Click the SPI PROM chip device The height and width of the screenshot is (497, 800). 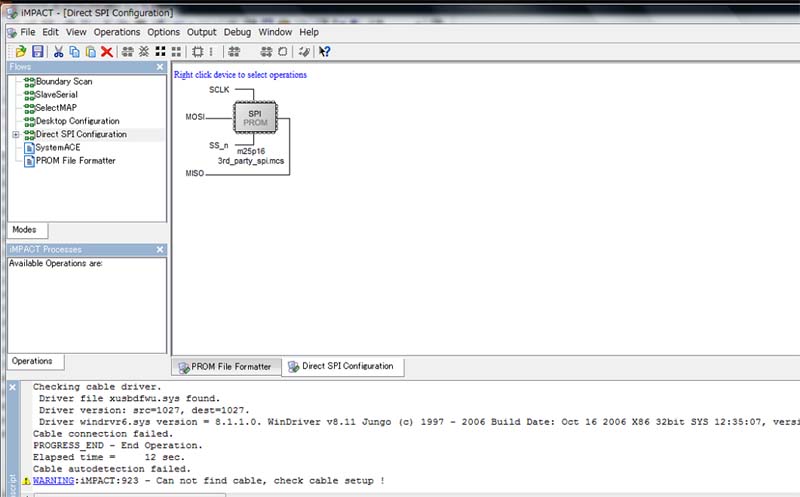255,118
